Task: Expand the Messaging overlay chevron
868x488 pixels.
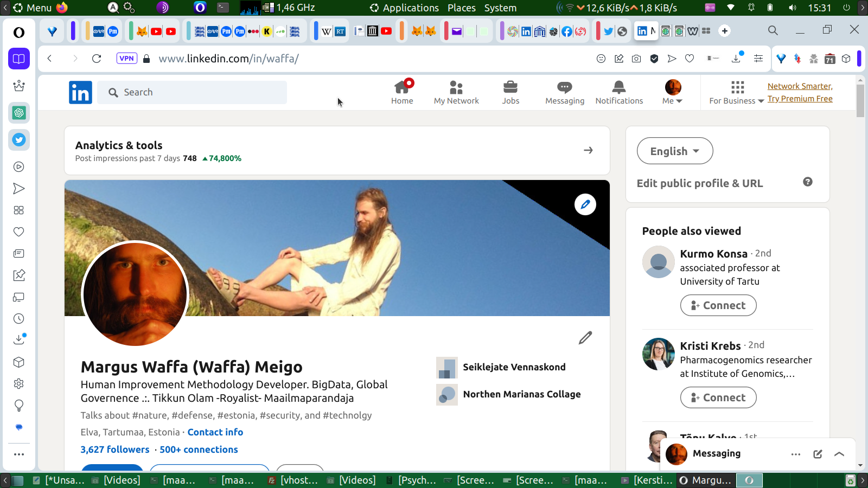Action: coord(839,454)
